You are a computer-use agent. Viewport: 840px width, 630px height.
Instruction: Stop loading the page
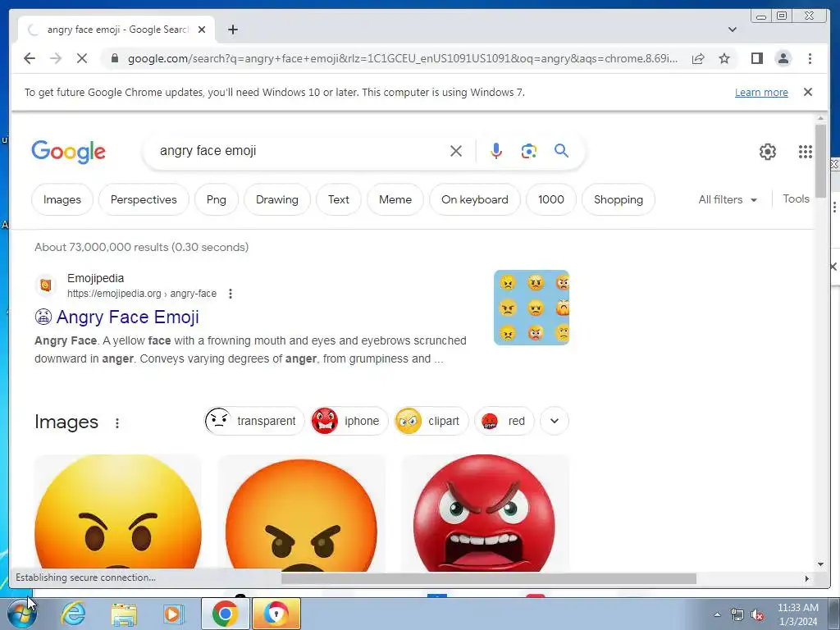coord(82,58)
